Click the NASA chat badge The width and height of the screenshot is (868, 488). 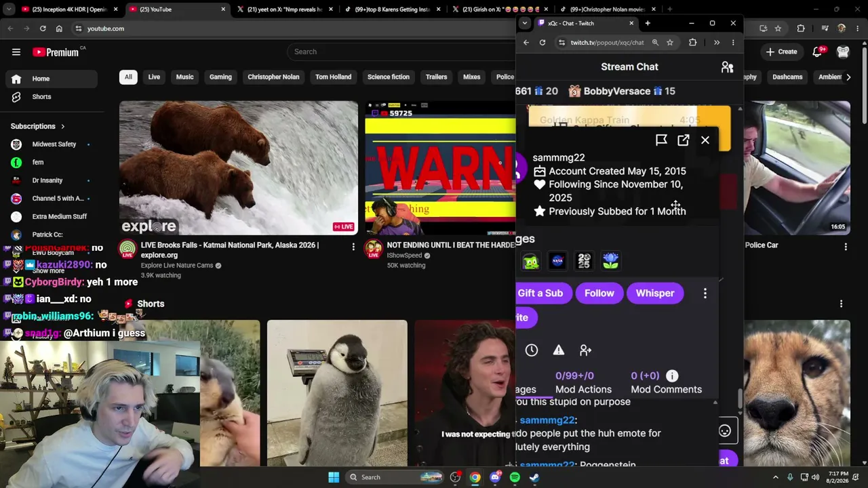(557, 261)
